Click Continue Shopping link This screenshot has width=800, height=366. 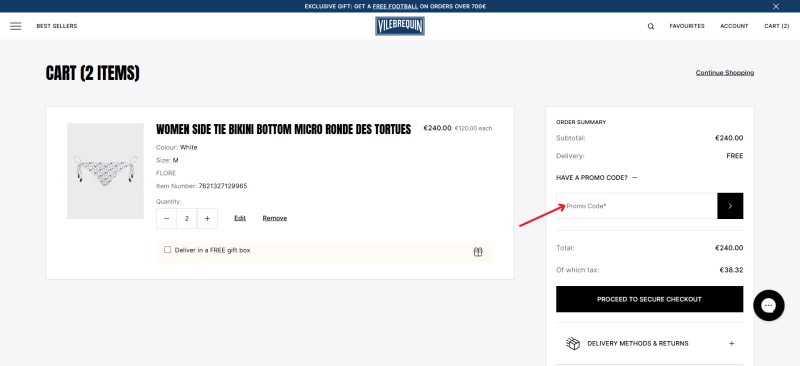(724, 72)
